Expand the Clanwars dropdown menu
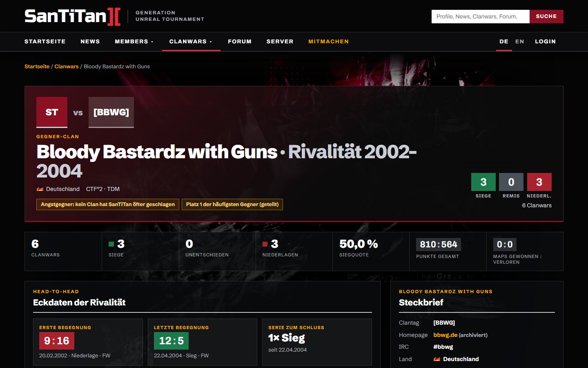 (x=191, y=42)
